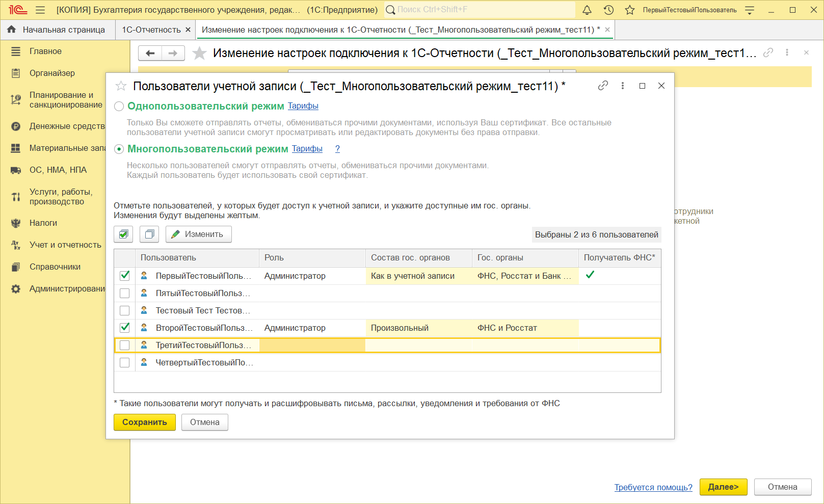Click Сохранить button

point(145,422)
